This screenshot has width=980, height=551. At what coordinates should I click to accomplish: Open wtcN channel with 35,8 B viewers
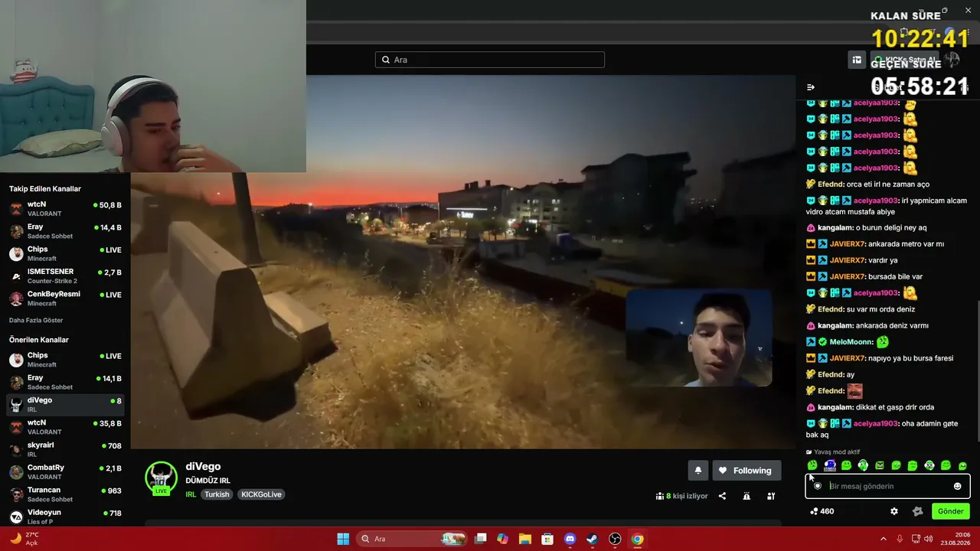tap(65, 426)
